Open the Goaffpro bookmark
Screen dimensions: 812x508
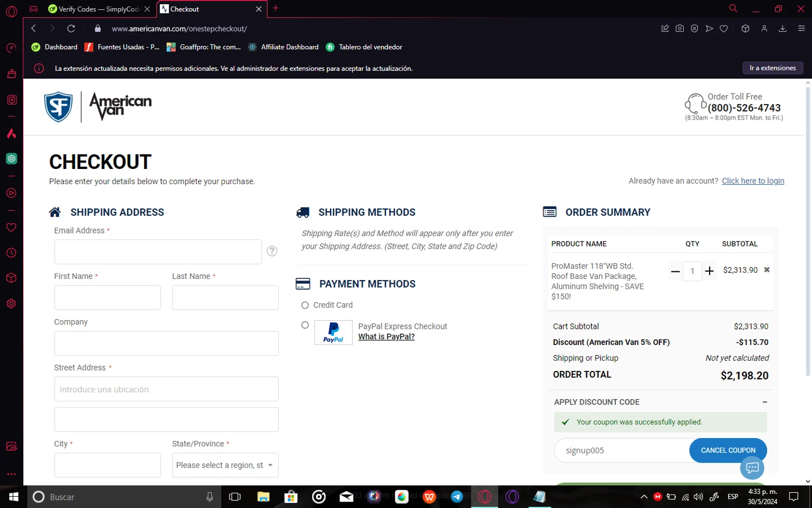tap(204, 47)
